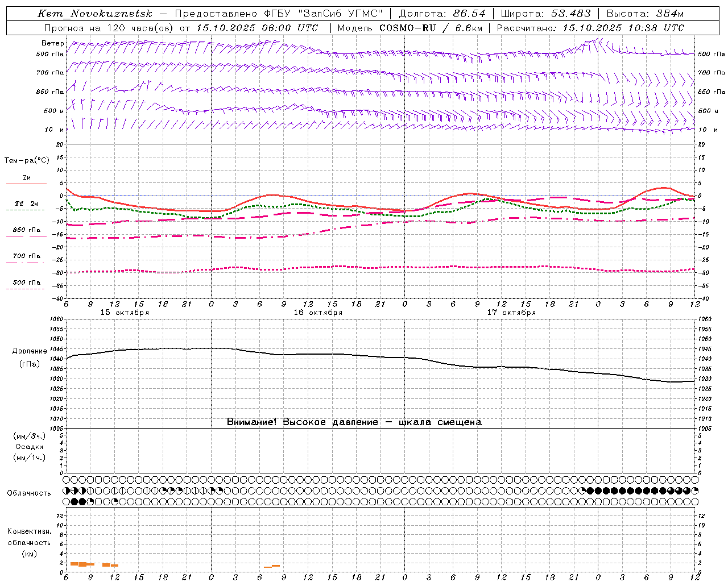Select the Прогноз на 120 часа(ов) text
Image resolution: width=728 pixels, height=582 pixels.
tap(109, 28)
